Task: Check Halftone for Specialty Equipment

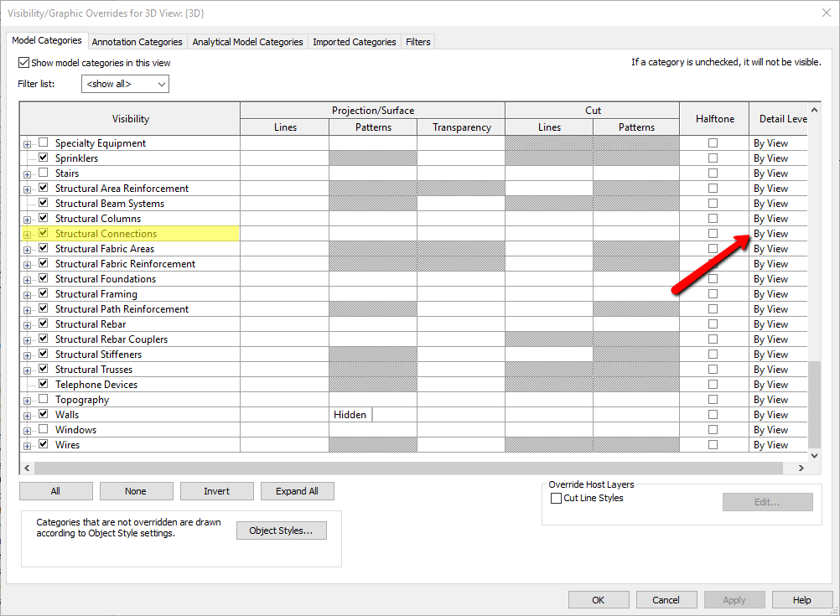Action: pyautogui.click(x=713, y=143)
